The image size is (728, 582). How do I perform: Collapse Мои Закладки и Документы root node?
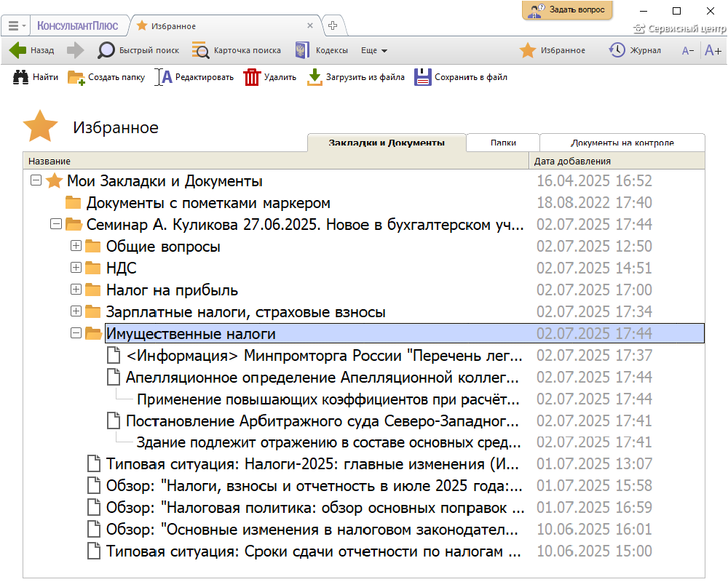[36, 180]
